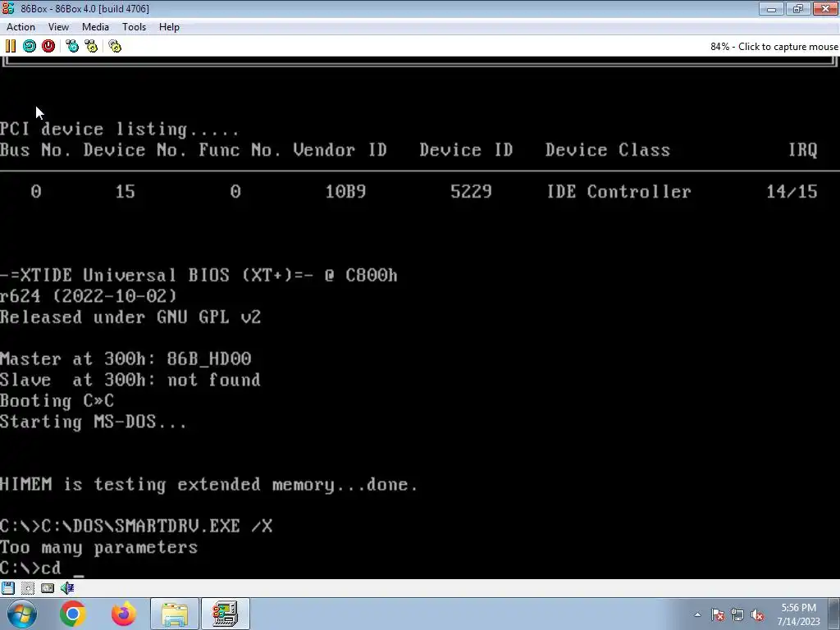Click the emulated screen to capture mouse
Viewport: 840px width, 630px height.
pyautogui.click(x=420, y=317)
